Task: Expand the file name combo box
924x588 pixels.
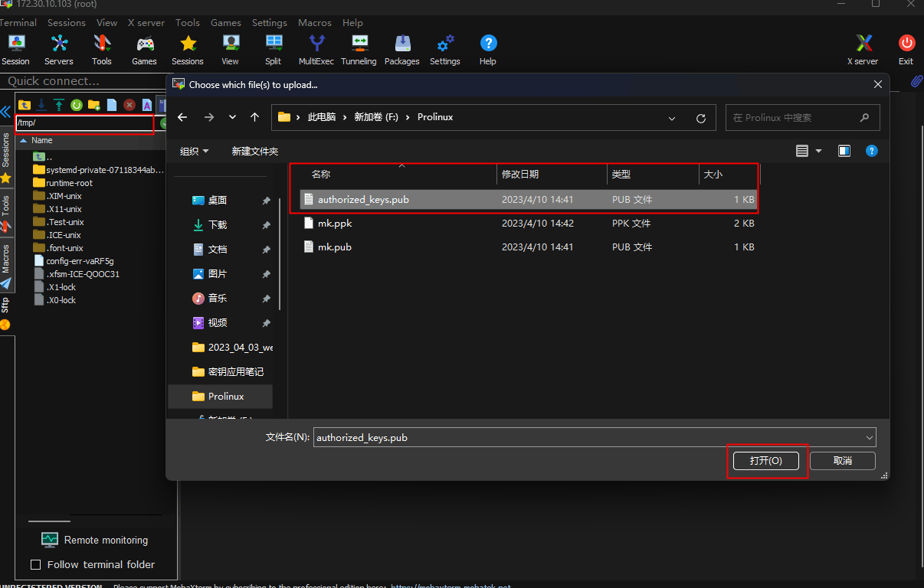Action: (869, 438)
